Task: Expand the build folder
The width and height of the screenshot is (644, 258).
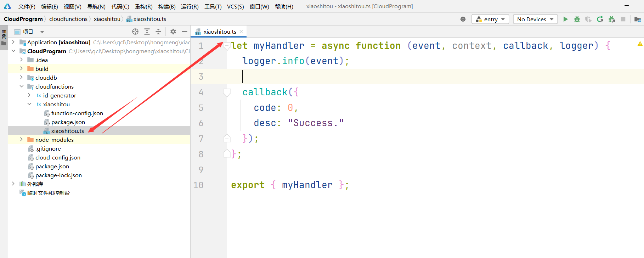Action: coord(21,69)
